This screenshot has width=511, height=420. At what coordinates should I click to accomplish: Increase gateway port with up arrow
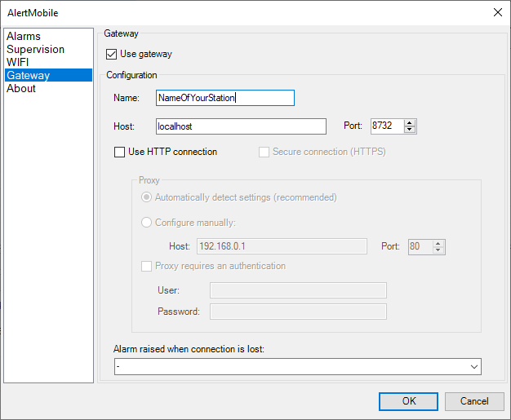point(410,122)
